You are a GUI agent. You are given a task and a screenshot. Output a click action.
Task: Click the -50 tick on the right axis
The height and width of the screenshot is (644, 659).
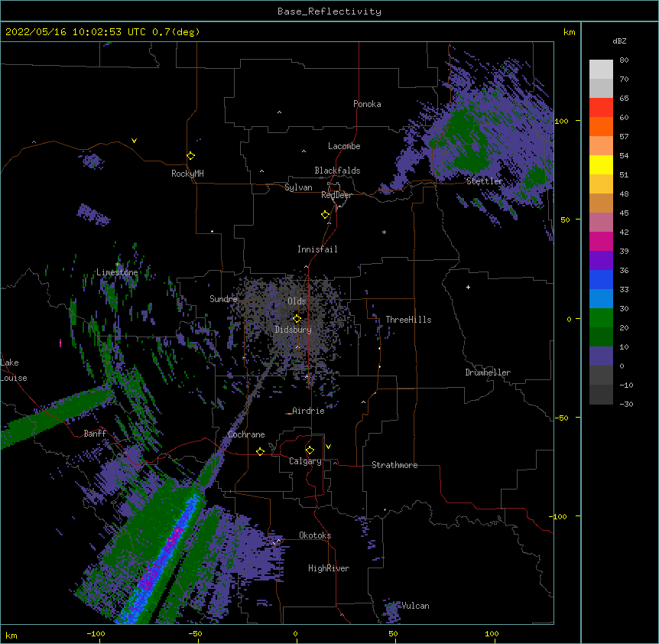pos(563,418)
